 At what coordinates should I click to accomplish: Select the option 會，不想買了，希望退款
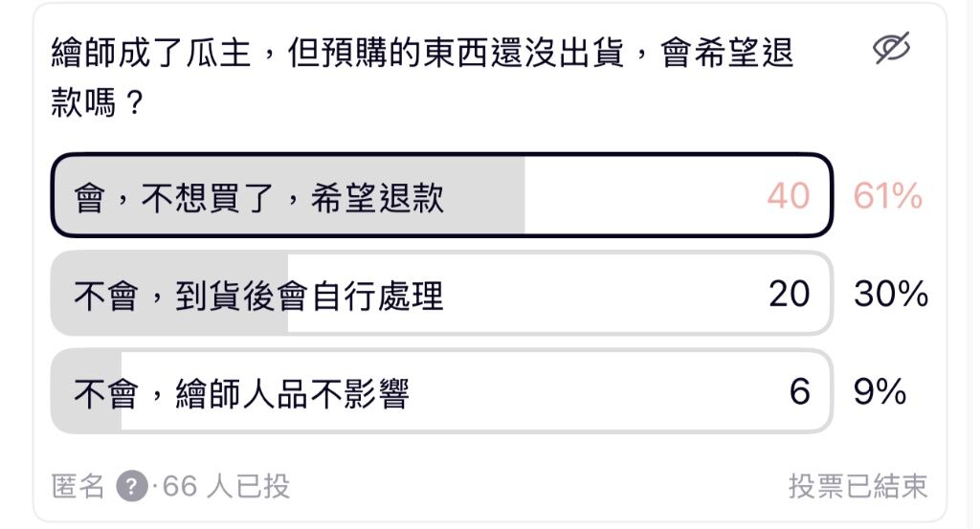[442, 195]
